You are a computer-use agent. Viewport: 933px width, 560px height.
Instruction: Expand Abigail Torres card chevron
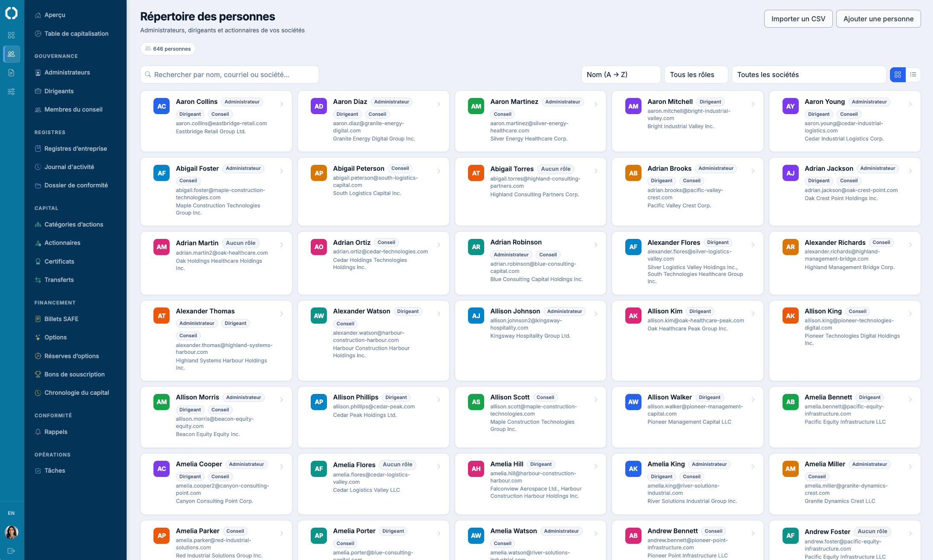[x=596, y=171]
